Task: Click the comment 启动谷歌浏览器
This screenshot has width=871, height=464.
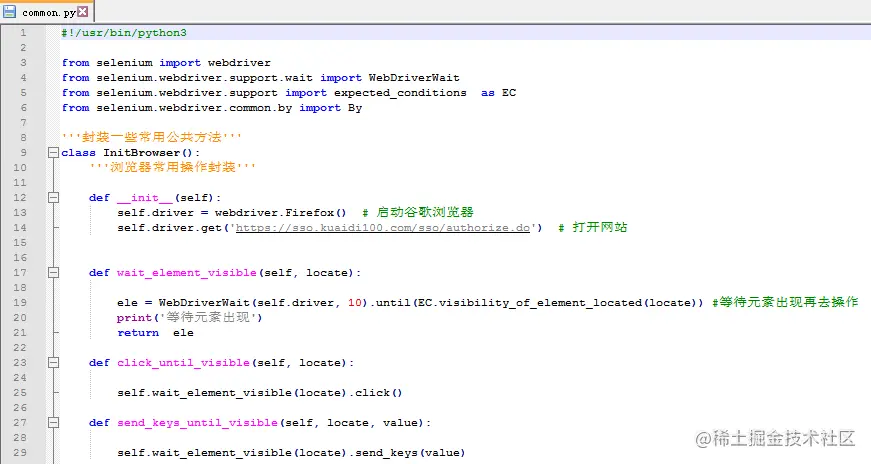Action: tap(418, 212)
